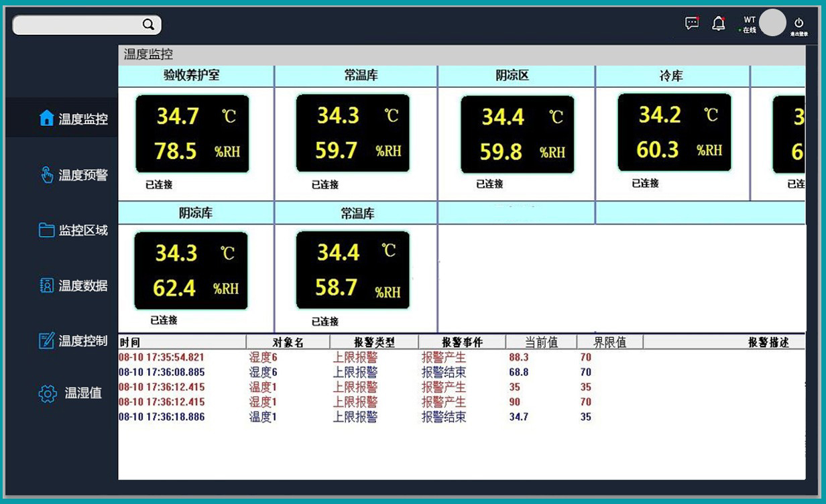Click the gear icon for 温湿值
The height and width of the screenshot is (504, 826).
tap(47, 393)
